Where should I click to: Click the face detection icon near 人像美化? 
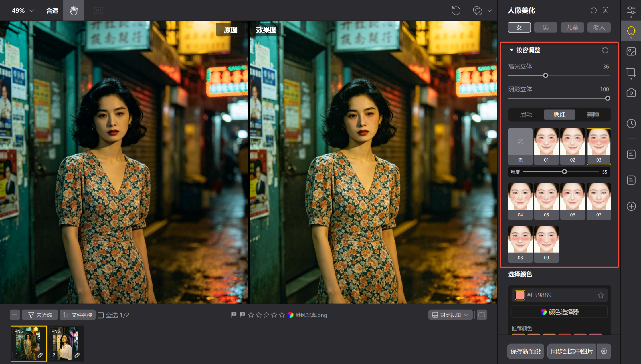tap(606, 10)
